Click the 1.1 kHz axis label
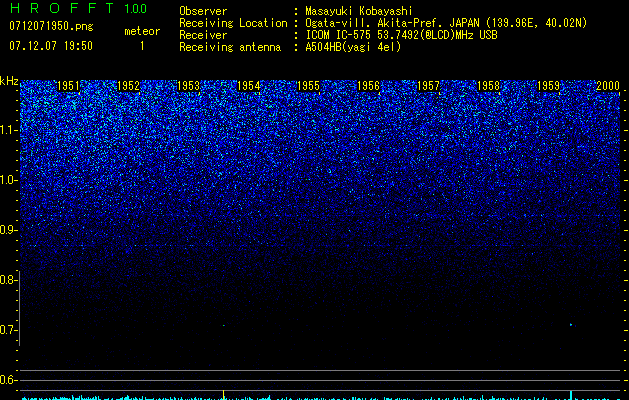Screen dimensions: 629x400 7,130
